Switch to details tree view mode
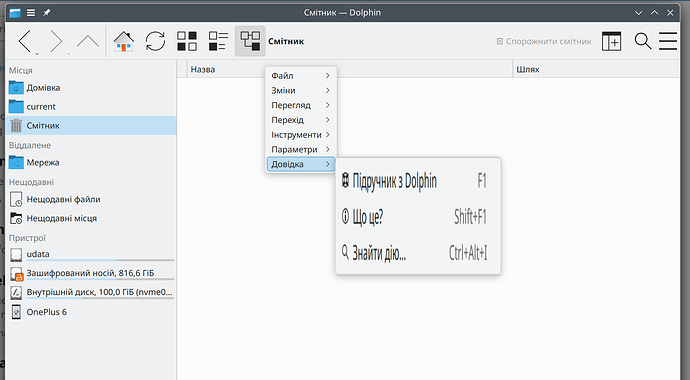Image resolution: width=690 pixels, height=380 pixels. coord(250,41)
